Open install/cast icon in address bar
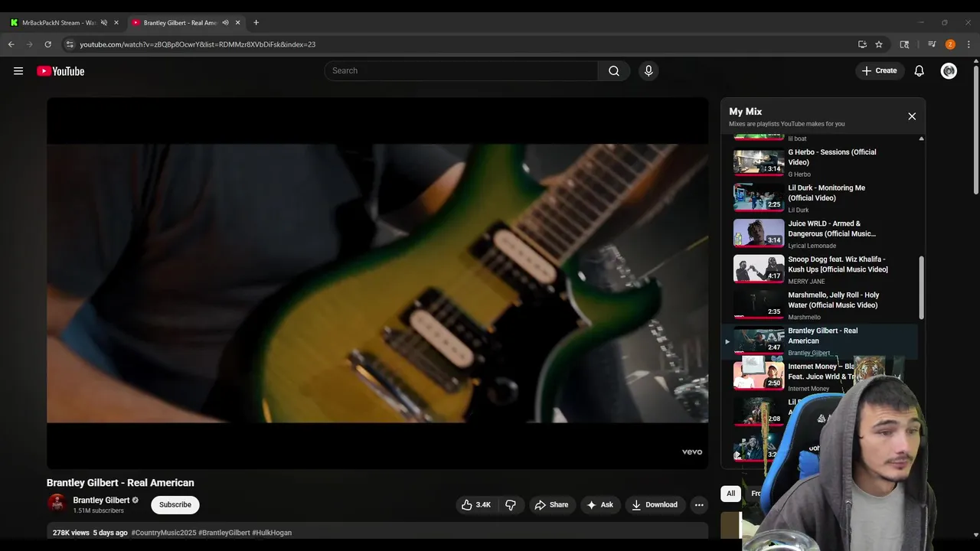This screenshot has width=980, height=551. click(862, 44)
